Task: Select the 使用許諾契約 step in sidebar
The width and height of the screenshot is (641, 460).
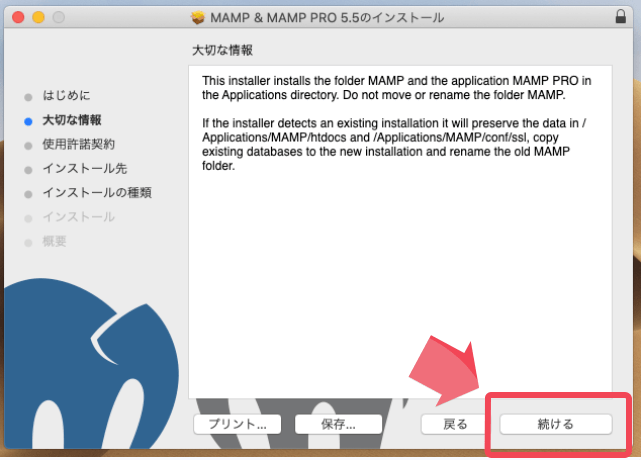Action: tap(78, 144)
